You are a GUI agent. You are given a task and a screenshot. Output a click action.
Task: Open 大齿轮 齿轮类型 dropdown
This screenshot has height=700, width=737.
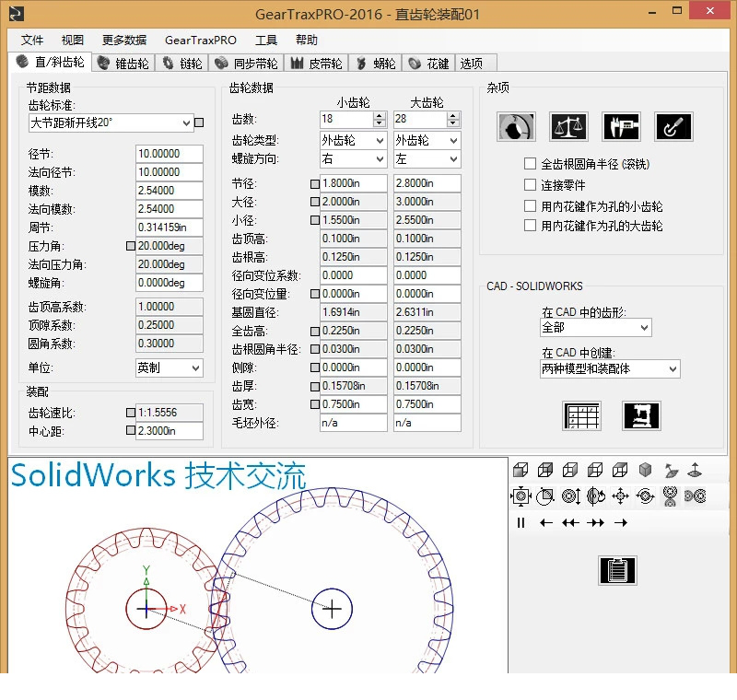[427, 140]
